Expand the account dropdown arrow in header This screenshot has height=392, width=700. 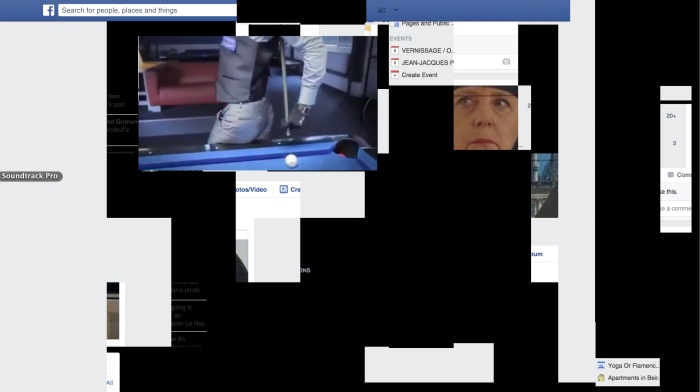(396, 10)
